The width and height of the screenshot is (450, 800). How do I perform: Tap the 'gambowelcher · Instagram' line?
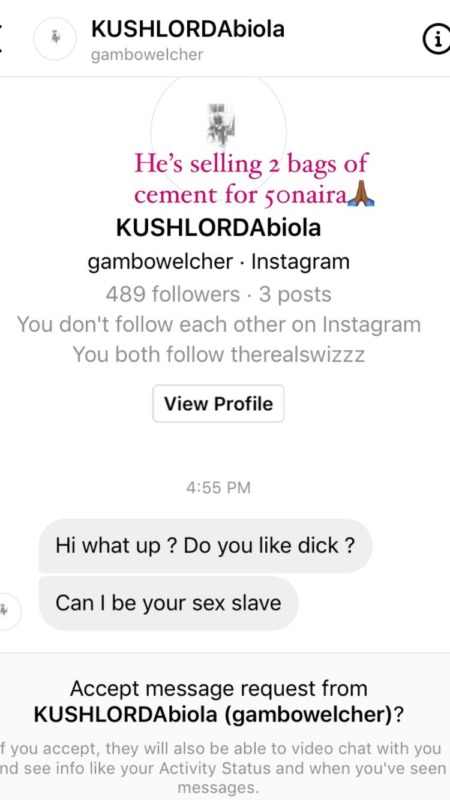[x=218, y=262]
